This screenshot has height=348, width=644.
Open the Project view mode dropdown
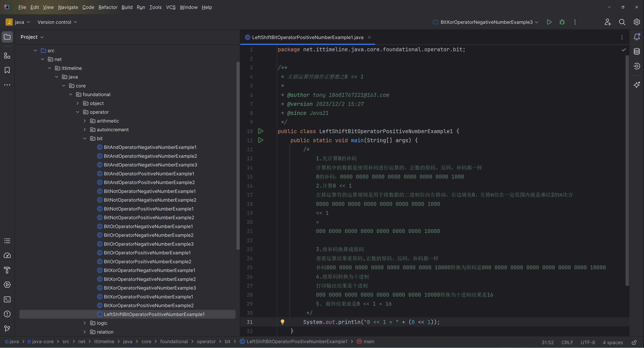click(32, 37)
